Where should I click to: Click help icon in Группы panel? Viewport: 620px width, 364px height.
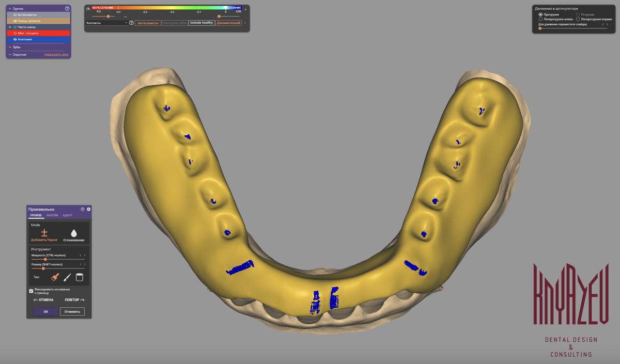[x=67, y=9]
